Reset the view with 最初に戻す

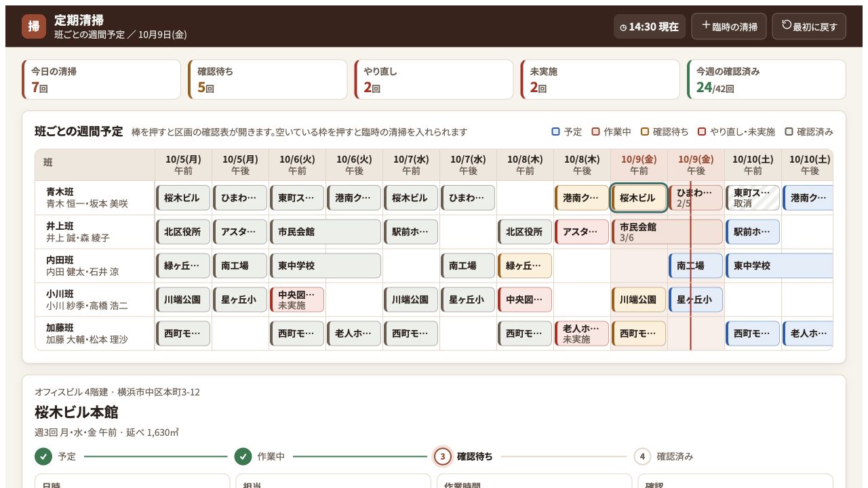(809, 26)
